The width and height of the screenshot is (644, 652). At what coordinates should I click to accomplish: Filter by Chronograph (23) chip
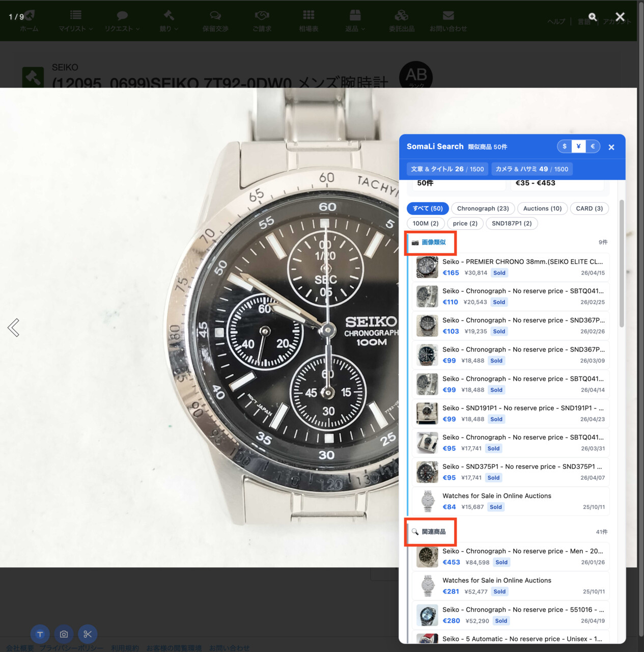[x=483, y=208]
